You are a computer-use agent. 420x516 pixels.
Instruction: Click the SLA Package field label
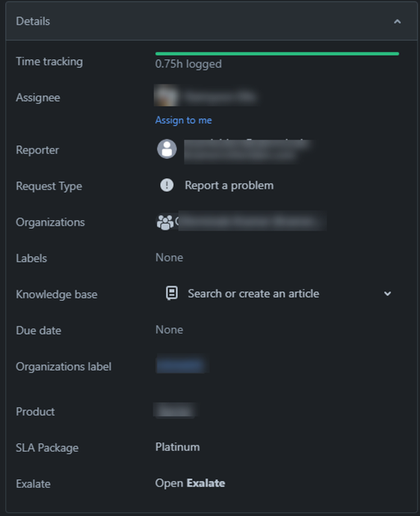pos(47,448)
